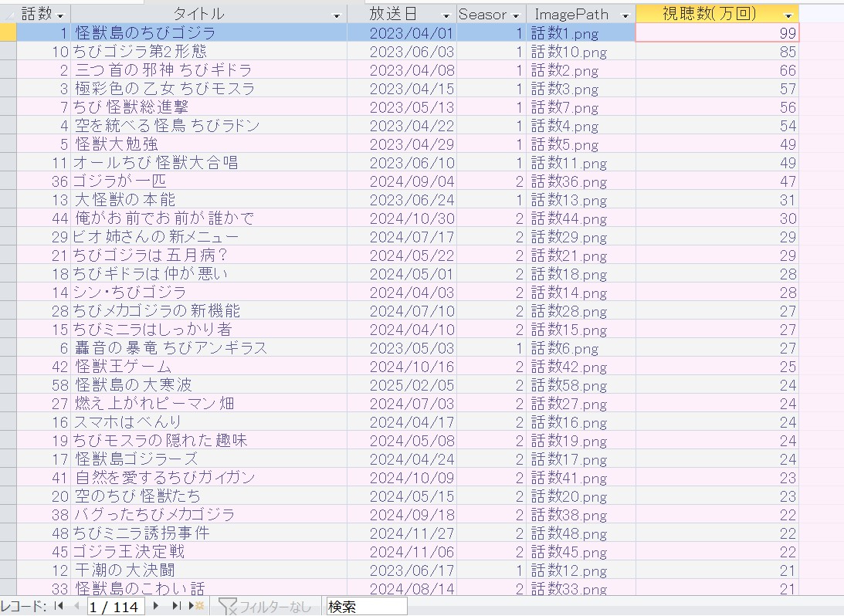This screenshot has height=616, width=844.
Task: Go to previous record arrow
Action: point(76,606)
